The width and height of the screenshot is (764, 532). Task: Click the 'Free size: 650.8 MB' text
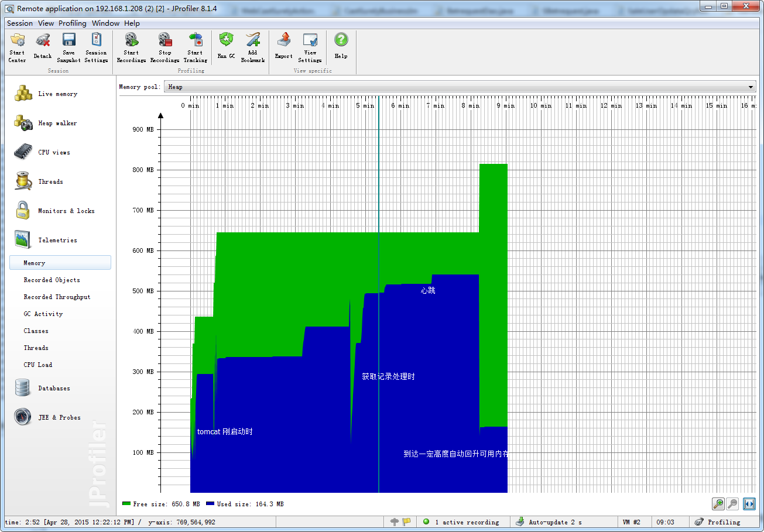pyautogui.click(x=166, y=504)
